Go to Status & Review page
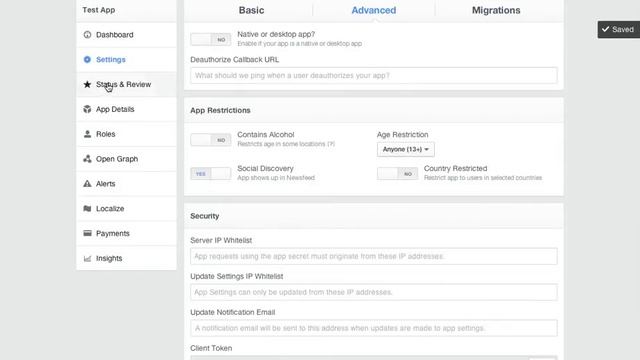The width and height of the screenshot is (640, 360). pos(127,84)
